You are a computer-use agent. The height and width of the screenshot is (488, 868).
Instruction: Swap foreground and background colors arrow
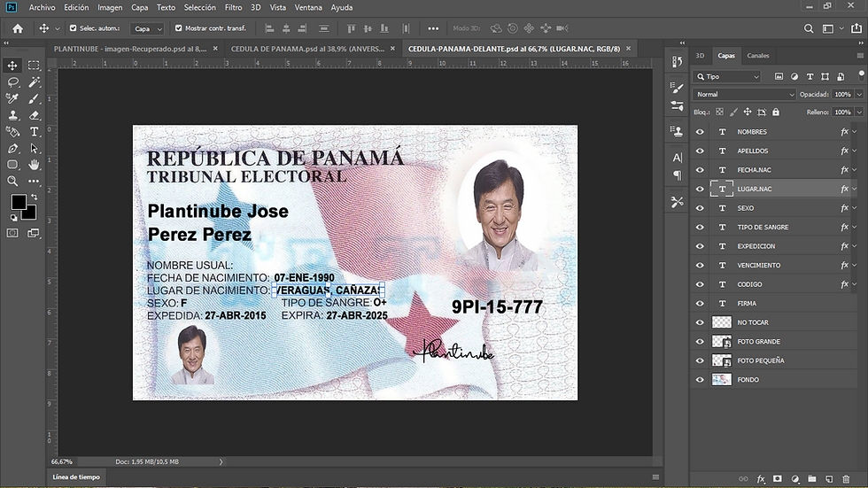point(35,197)
